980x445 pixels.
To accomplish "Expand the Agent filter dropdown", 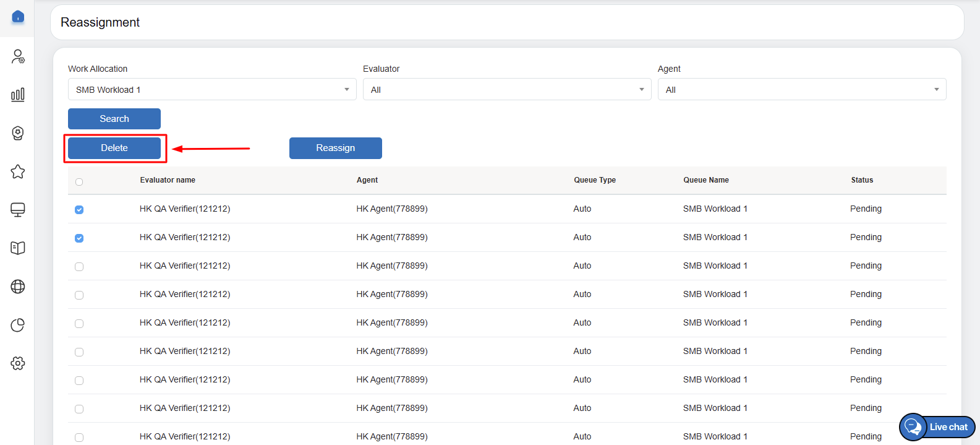I will click(x=801, y=90).
